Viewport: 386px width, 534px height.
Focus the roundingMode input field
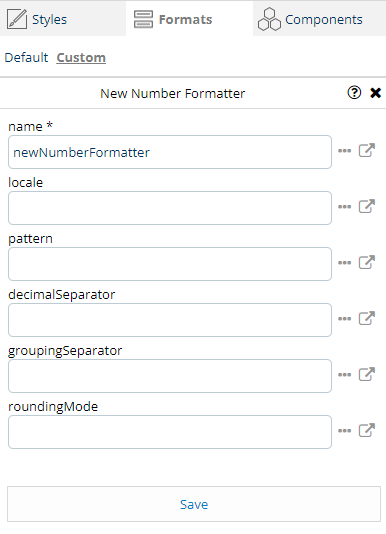pyautogui.click(x=170, y=432)
